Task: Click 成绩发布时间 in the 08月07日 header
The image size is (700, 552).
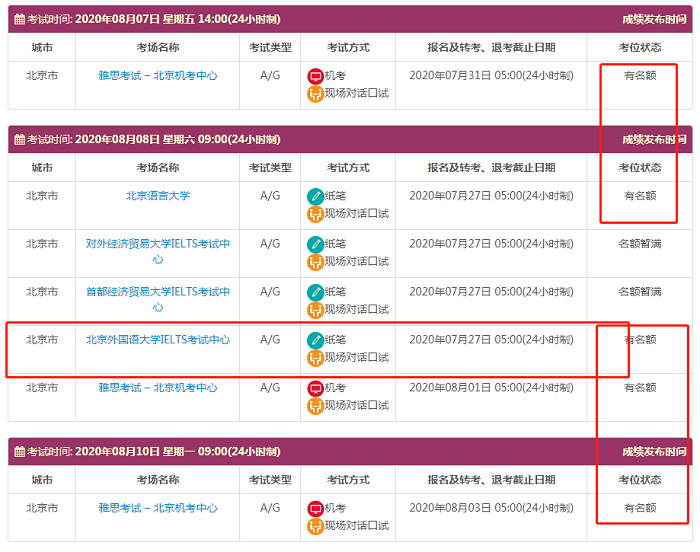Action: coord(654,19)
